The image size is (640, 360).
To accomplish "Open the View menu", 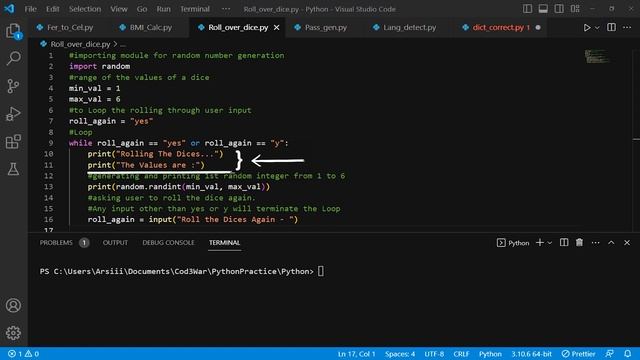I will (119, 9).
